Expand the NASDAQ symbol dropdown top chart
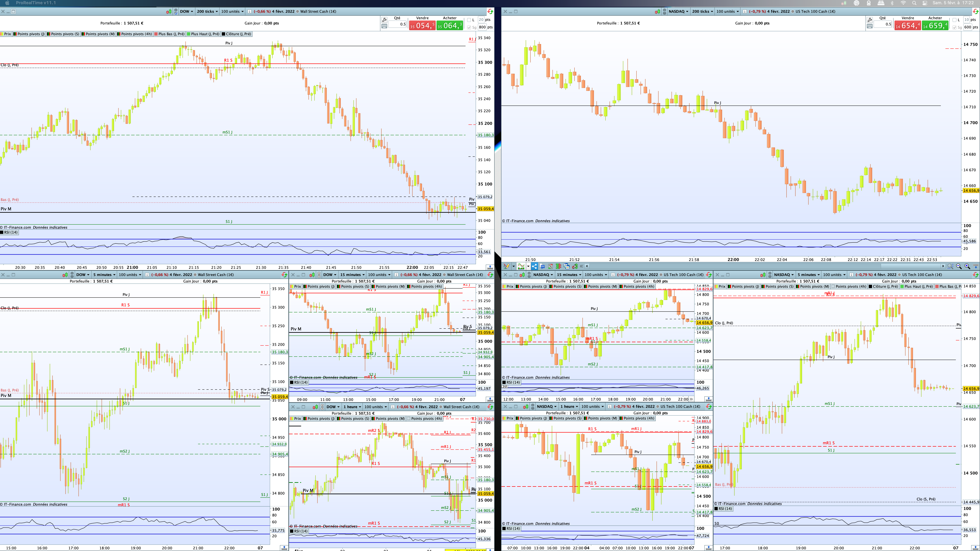The image size is (980, 551). click(679, 11)
